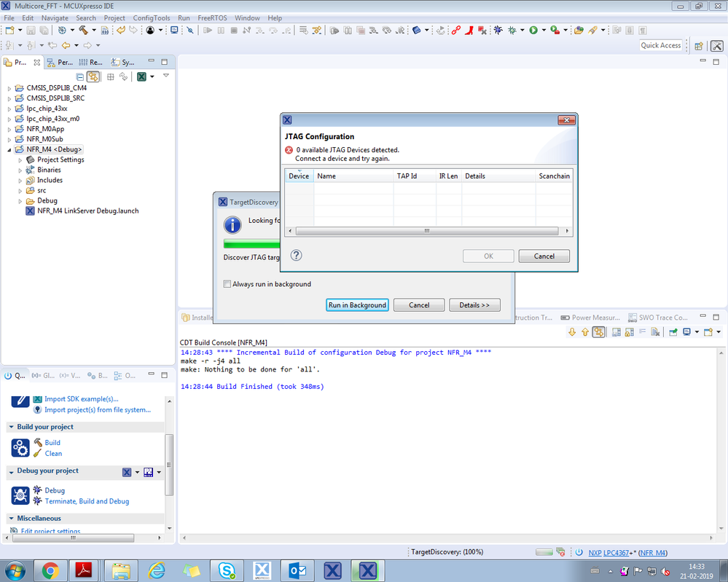The image size is (728, 582).
Task: Click the green Run play icon
Action: click(533, 30)
